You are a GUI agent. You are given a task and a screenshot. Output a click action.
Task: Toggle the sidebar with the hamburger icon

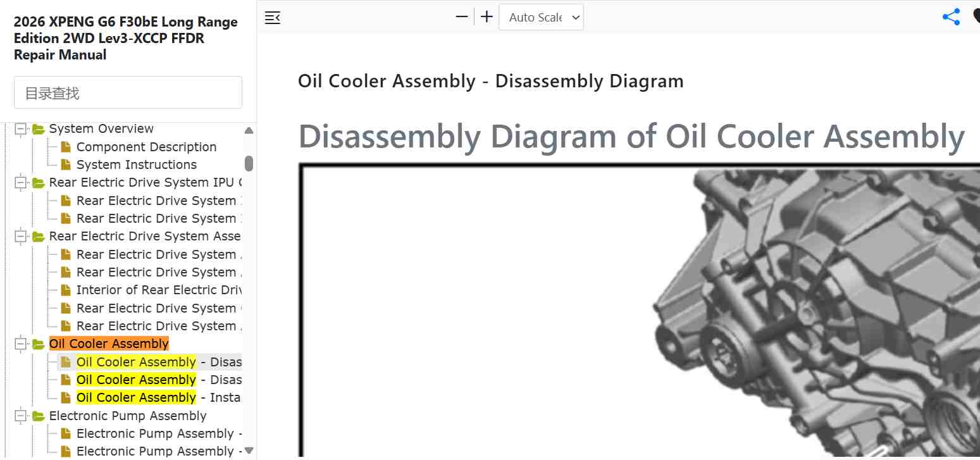click(273, 18)
